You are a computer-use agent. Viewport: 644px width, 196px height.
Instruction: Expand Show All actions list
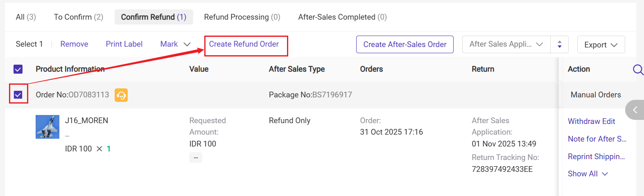point(588,174)
